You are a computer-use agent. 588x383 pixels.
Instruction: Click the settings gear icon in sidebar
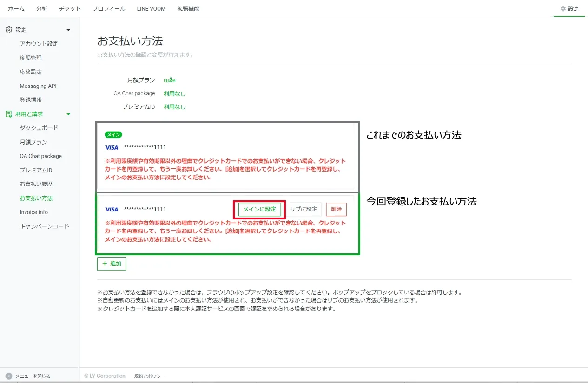coord(9,30)
